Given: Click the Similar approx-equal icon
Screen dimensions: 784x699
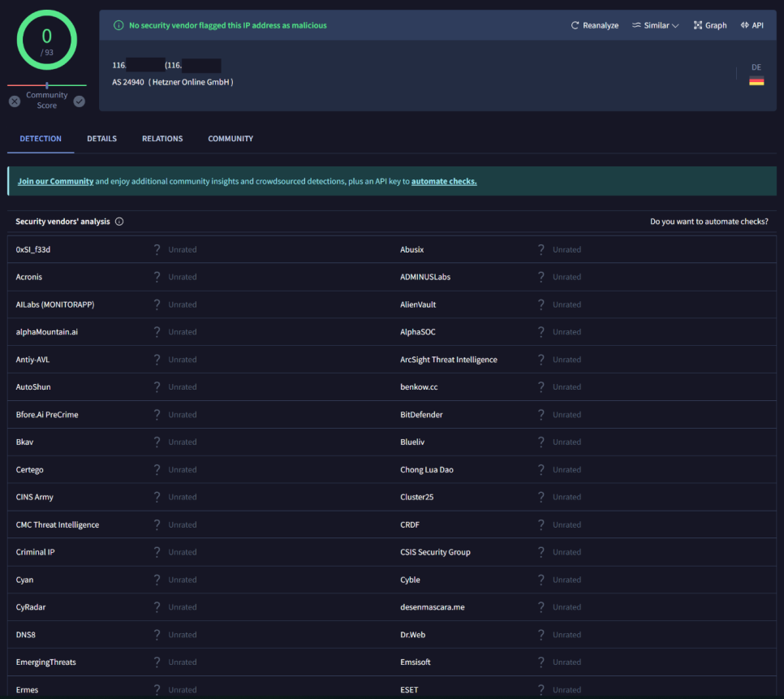Looking at the screenshot, I should pos(636,25).
